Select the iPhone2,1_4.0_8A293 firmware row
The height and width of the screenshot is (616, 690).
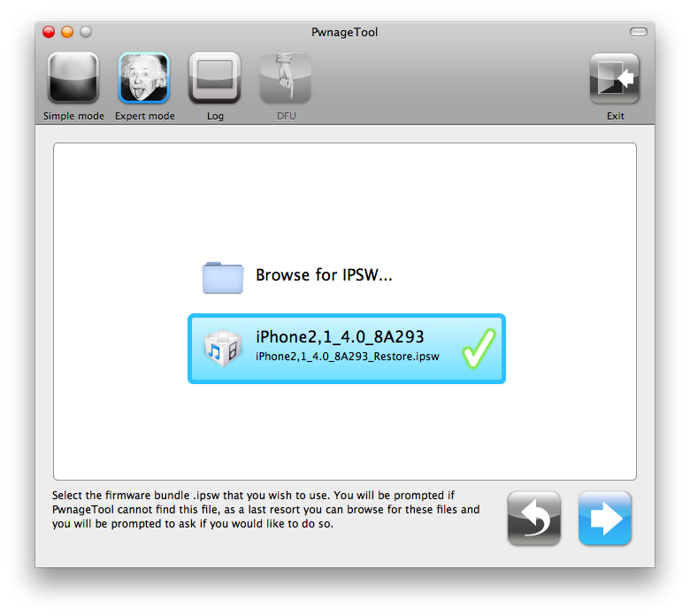coord(347,349)
